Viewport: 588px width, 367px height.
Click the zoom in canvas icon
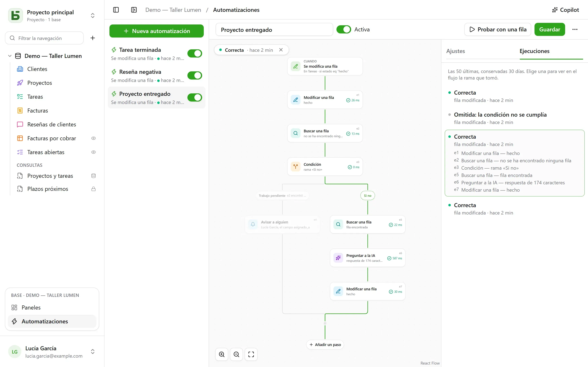pyautogui.click(x=222, y=354)
